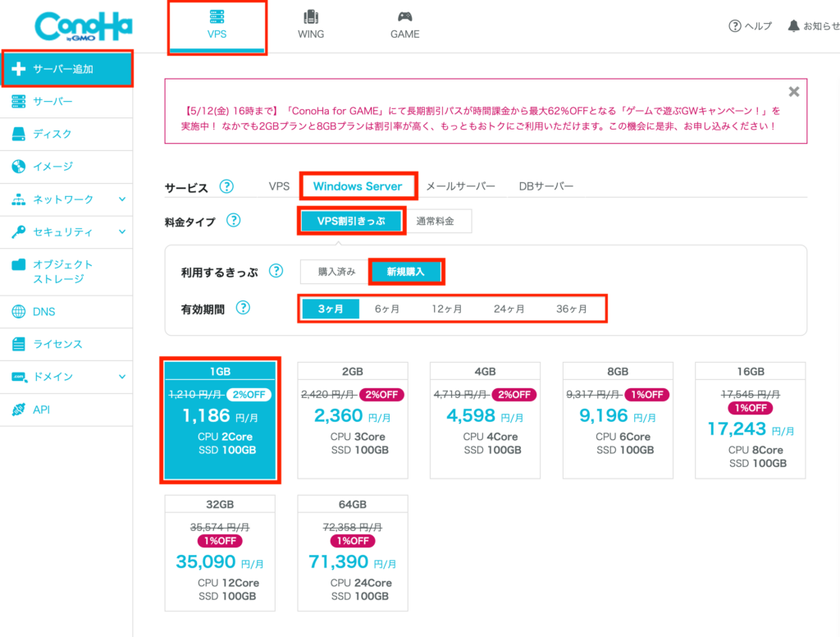The height and width of the screenshot is (637, 840).
Task: Select the DBサーバー service tab
Action: point(546,186)
